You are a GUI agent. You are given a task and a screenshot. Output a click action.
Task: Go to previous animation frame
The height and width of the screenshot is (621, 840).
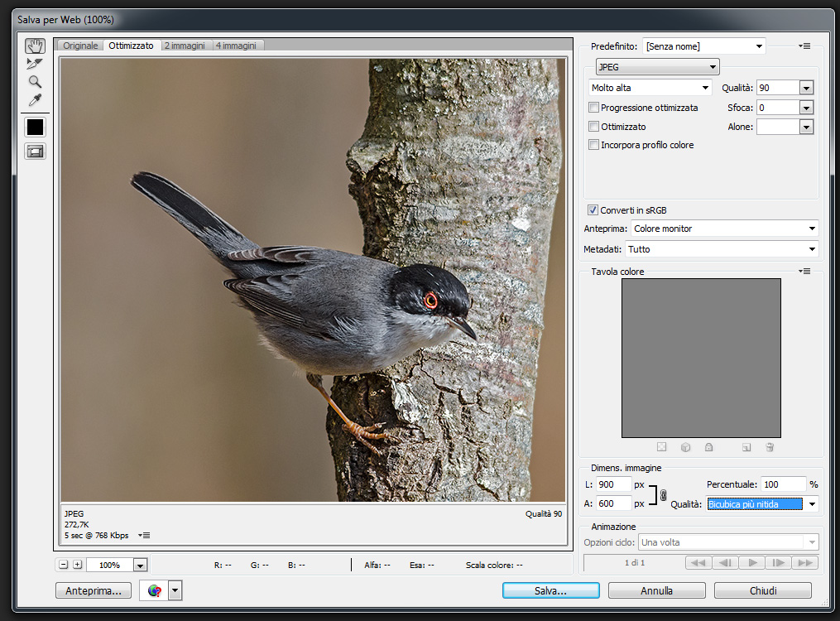725,562
